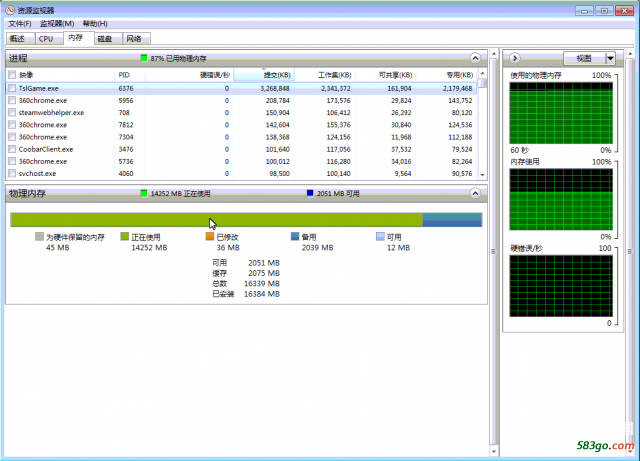
Task: Click the in-use green segment of memory bar
Action: tap(216, 220)
